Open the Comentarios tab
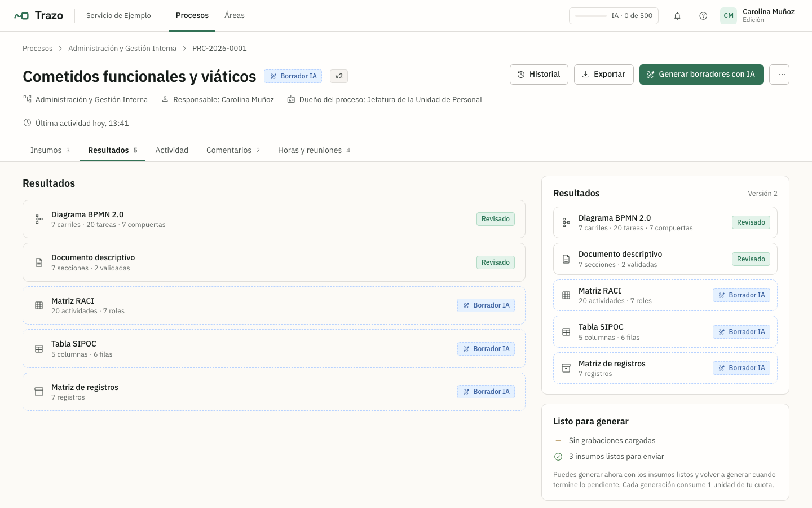 tap(233, 150)
